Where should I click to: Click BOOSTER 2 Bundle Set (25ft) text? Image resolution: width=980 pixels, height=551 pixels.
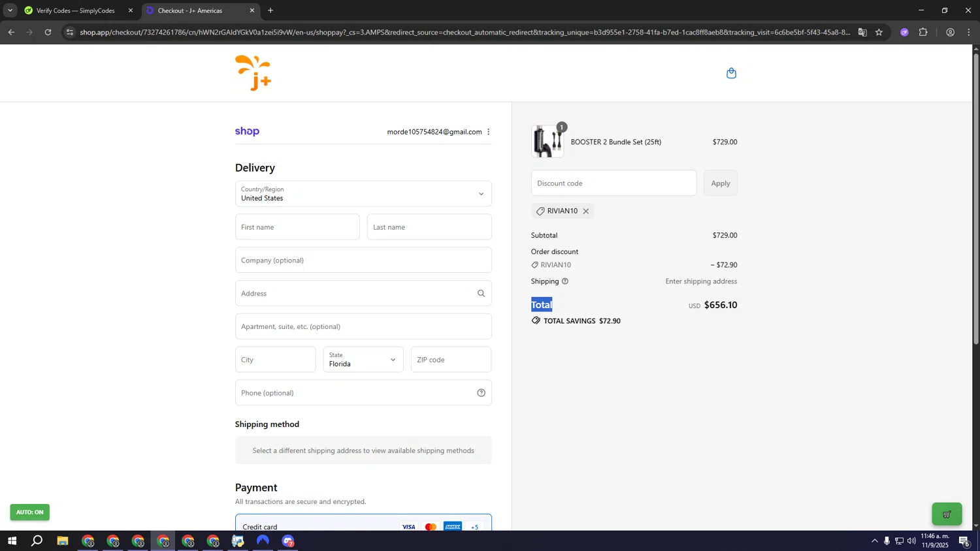point(616,142)
